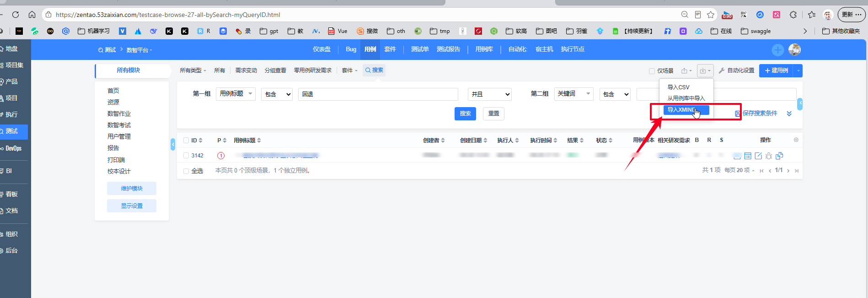
Task: Sort table by ID column
Action: 197,141
